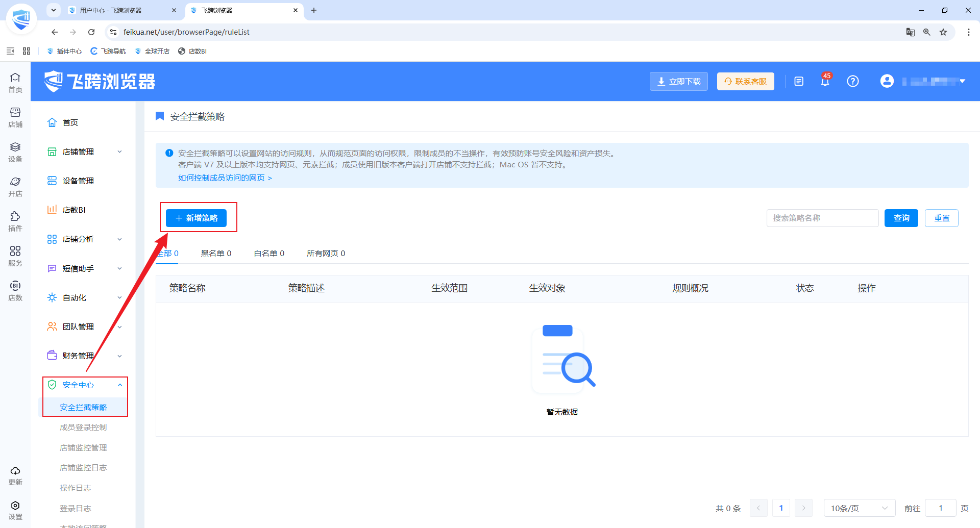980x528 pixels.
Task: Click the user avatar icon
Action: [887, 81]
